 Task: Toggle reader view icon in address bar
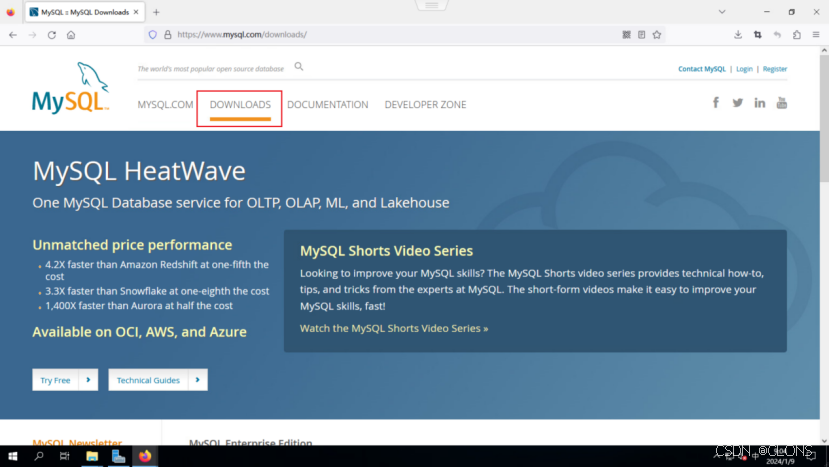coord(642,35)
